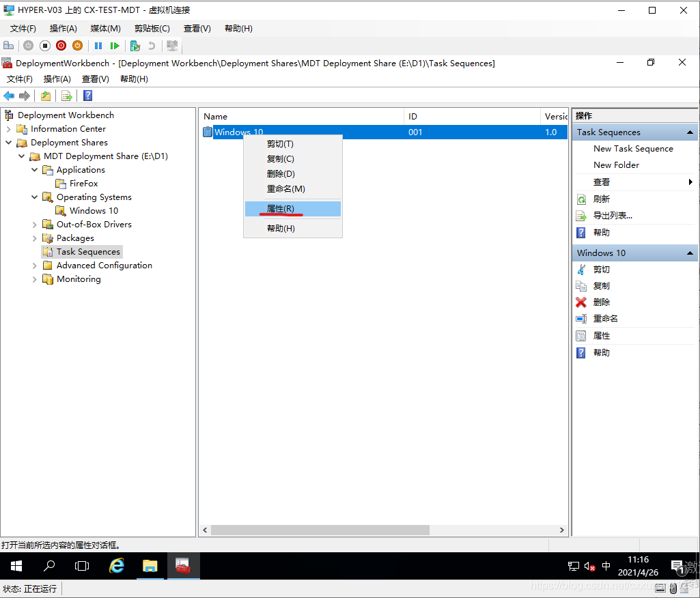Collapse the Operating Systems tree node
This screenshot has width=700, height=598.
click(34, 197)
